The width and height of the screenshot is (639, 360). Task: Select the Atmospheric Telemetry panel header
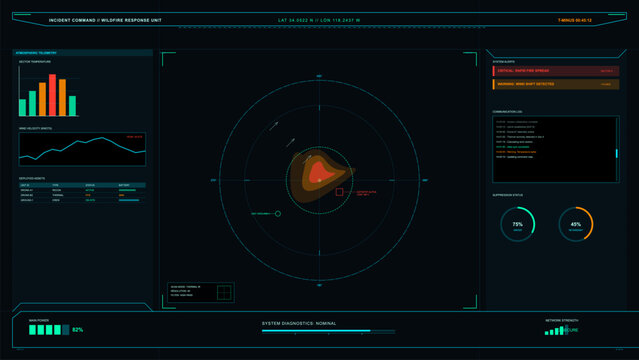coord(83,53)
